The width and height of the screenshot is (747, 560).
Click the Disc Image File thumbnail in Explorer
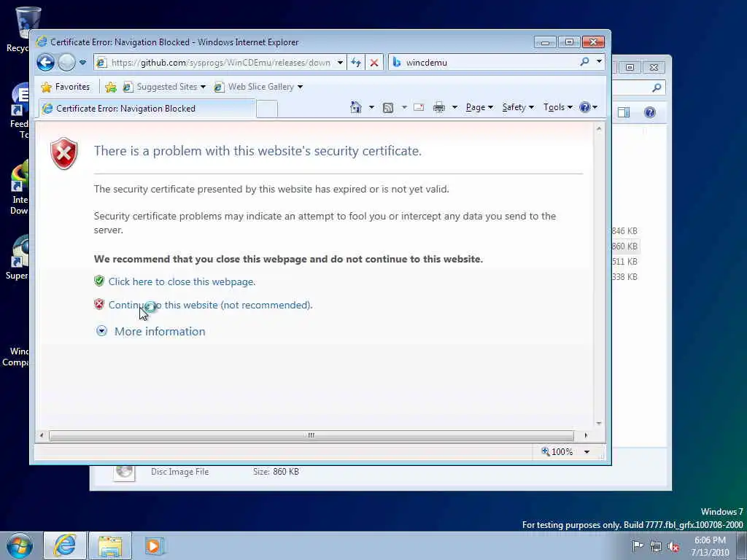(x=124, y=472)
